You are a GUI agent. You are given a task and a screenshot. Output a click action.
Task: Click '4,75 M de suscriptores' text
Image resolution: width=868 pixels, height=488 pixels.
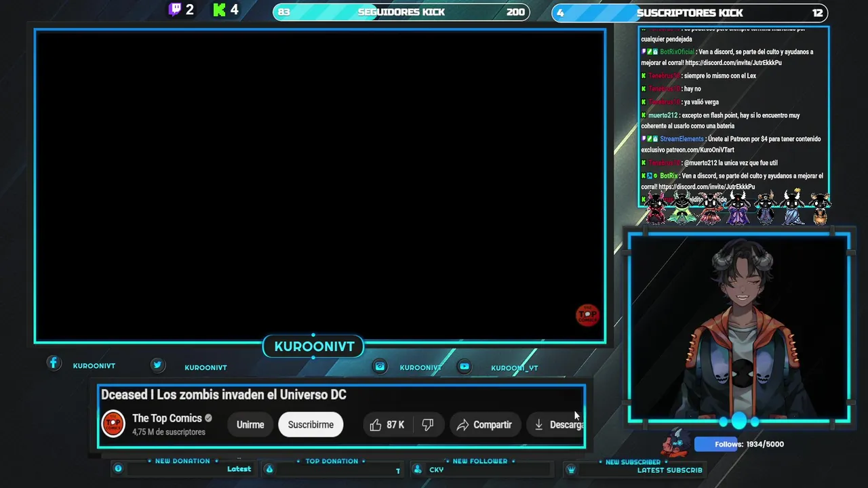pos(169,432)
